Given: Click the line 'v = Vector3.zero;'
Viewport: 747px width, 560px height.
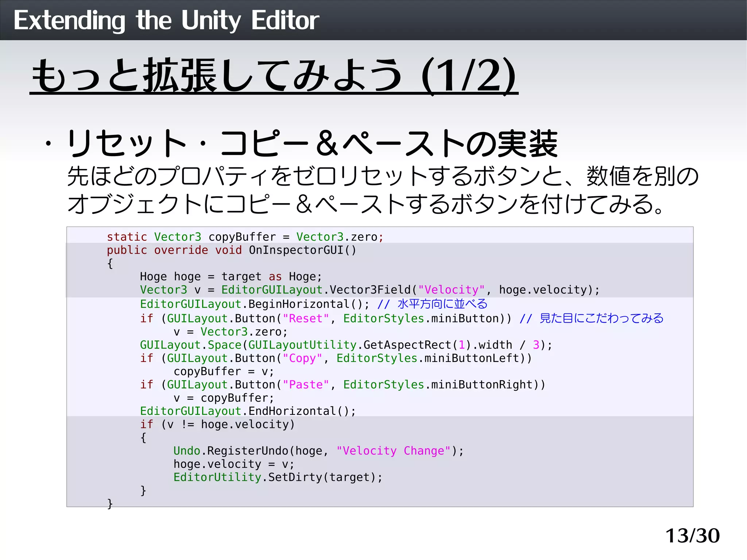Looking at the screenshot, I should [x=231, y=332].
